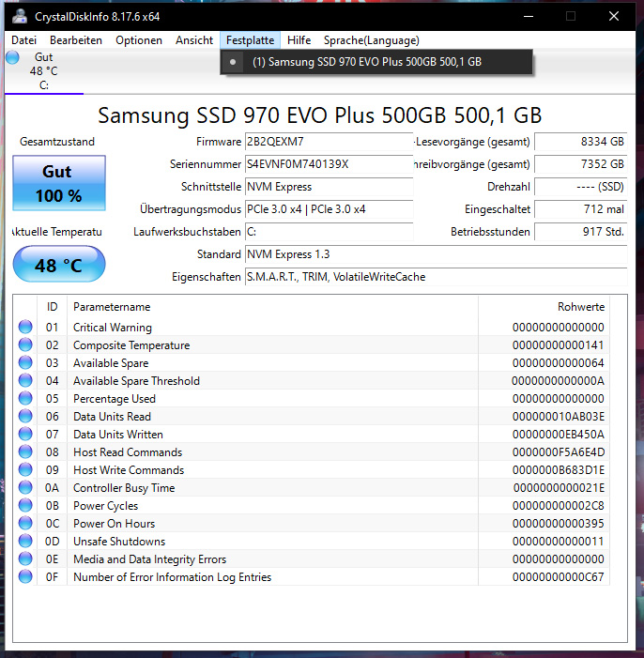Screen dimensions: 644x658
Task: Select the Critical Warning parameter name
Action: coord(113,328)
